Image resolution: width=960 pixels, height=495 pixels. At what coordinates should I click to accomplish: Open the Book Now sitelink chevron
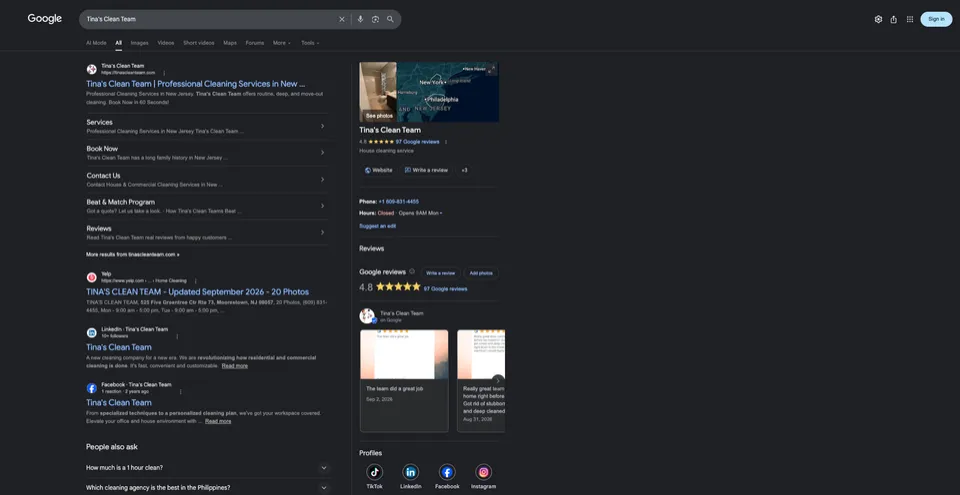pyautogui.click(x=323, y=153)
